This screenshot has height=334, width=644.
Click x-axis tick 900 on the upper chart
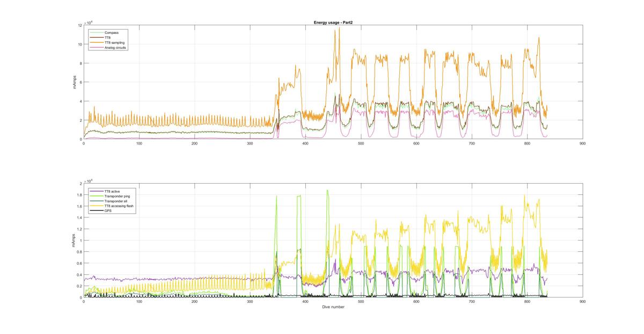coord(583,143)
